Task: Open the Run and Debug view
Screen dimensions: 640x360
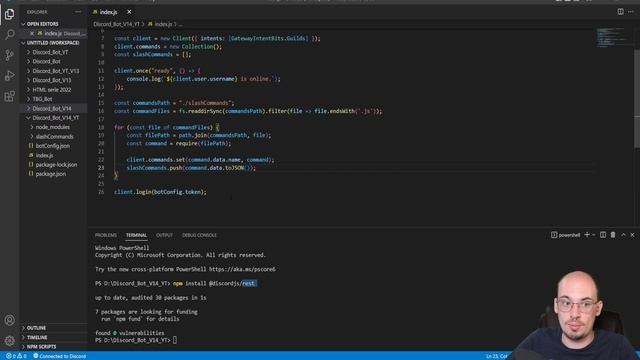Action: [x=9, y=76]
